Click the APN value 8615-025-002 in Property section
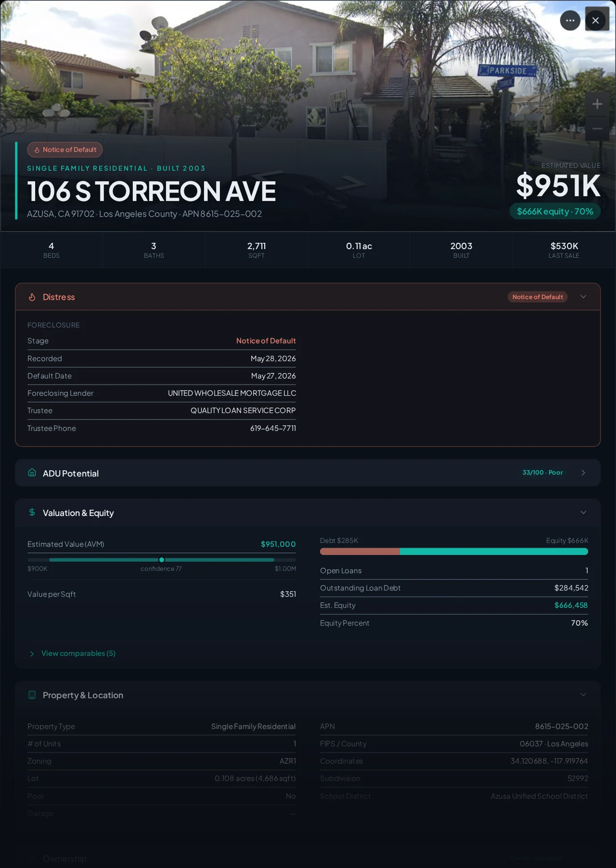The height and width of the screenshot is (868, 616). (561, 727)
